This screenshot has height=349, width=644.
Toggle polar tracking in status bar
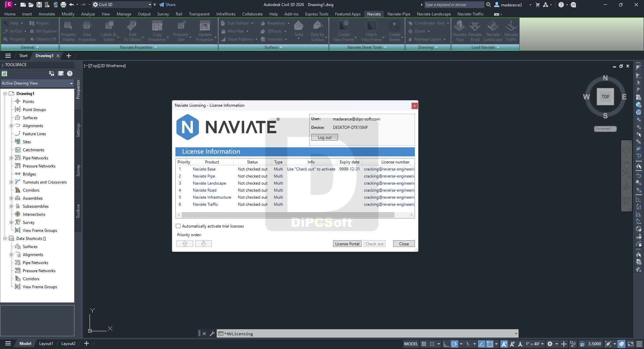click(x=454, y=344)
